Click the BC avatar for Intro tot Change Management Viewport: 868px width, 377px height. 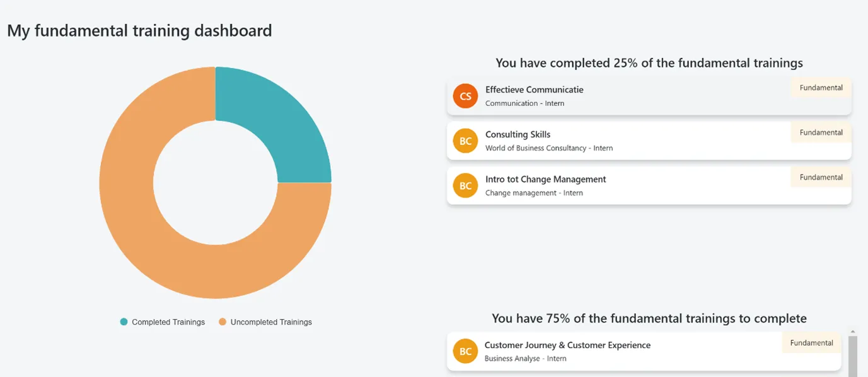point(465,185)
